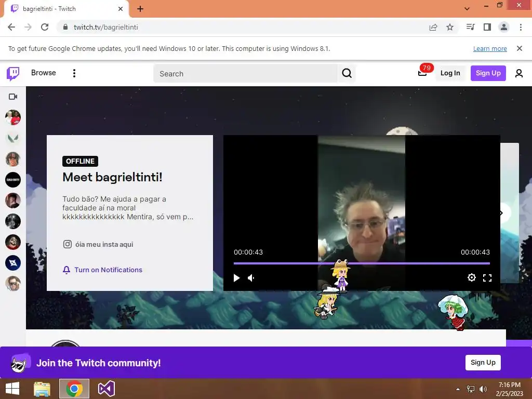Open the three-dot more menu beside Browse
The image size is (532, 399).
74,73
